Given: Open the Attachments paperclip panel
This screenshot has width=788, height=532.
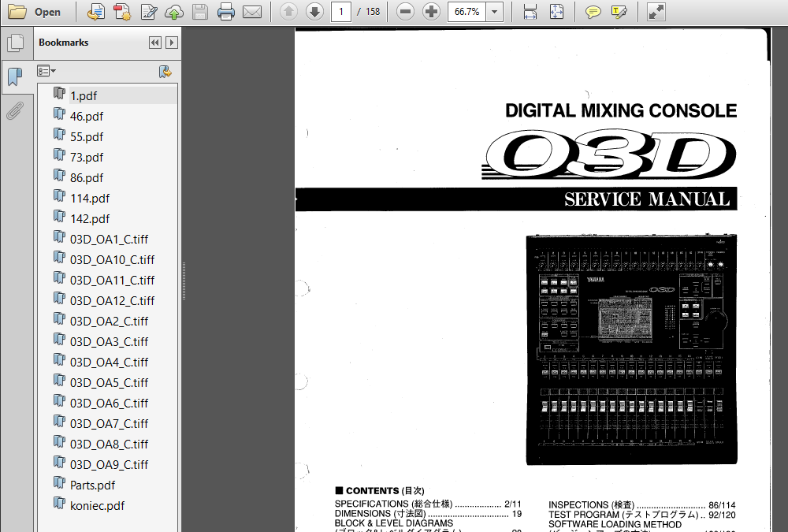Looking at the screenshot, I should coord(16,110).
